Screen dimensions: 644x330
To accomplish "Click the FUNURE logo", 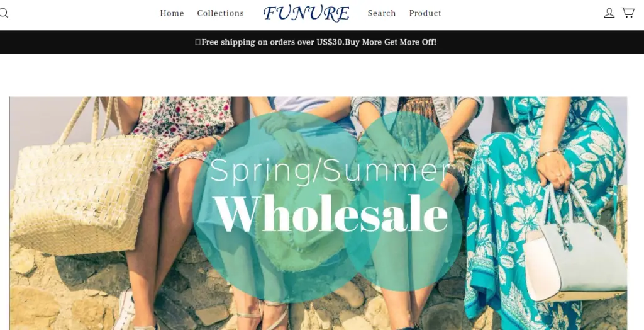I will (x=306, y=13).
